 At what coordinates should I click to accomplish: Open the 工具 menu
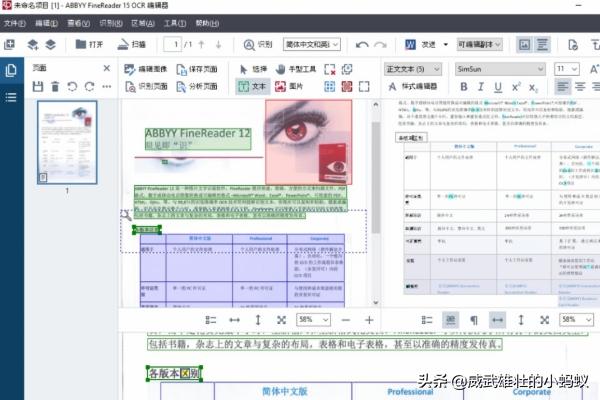coord(174,22)
